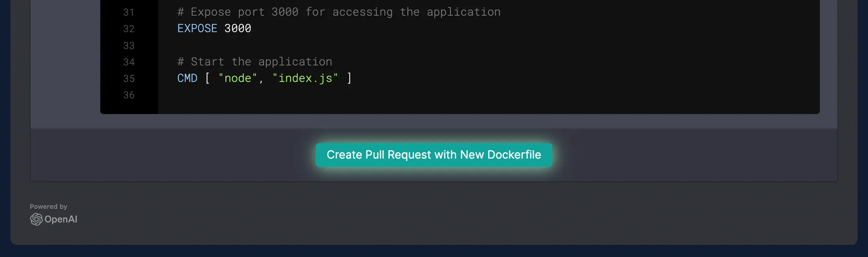Click the '# Expose port 3000' comment line
This screenshot has width=868, height=257.
339,12
